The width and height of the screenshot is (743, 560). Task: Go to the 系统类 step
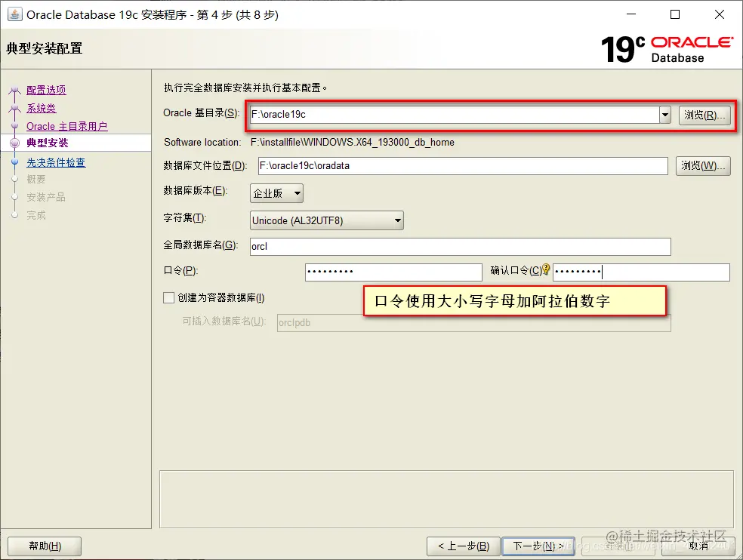[x=42, y=108]
